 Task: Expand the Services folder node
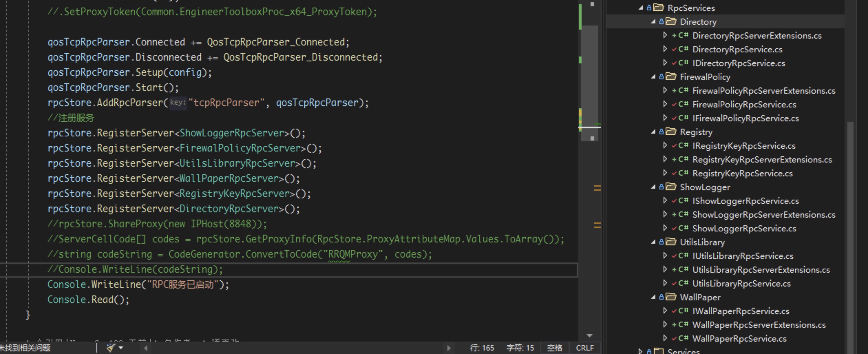(x=641, y=351)
